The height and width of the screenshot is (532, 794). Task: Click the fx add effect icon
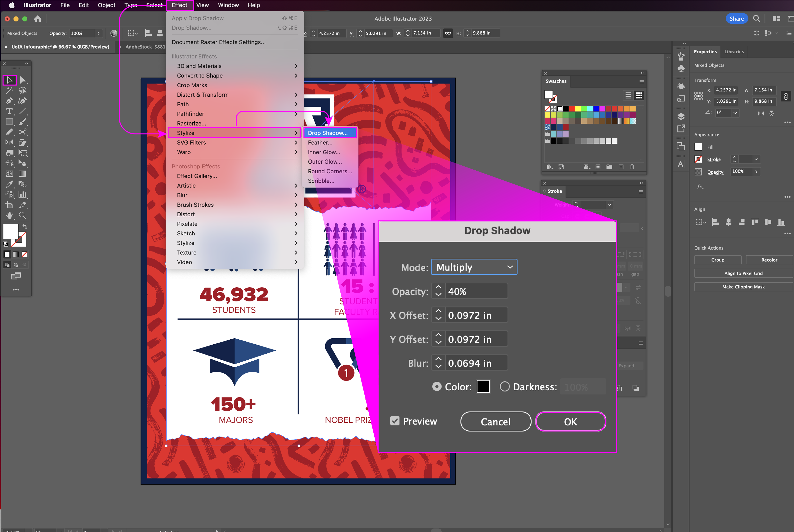coord(700,187)
